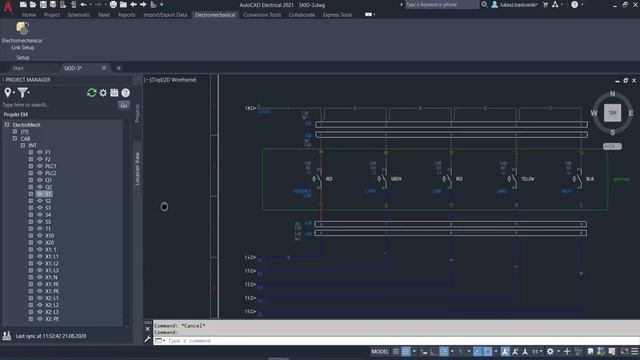Click the New drawing icon in quick access toolbar
640x360 pixels.
point(23,4)
